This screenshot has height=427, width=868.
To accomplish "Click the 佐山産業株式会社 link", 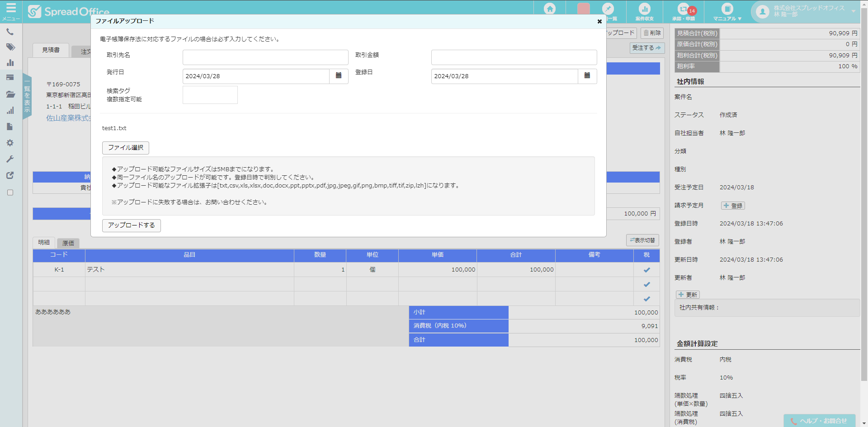I will [x=69, y=118].
